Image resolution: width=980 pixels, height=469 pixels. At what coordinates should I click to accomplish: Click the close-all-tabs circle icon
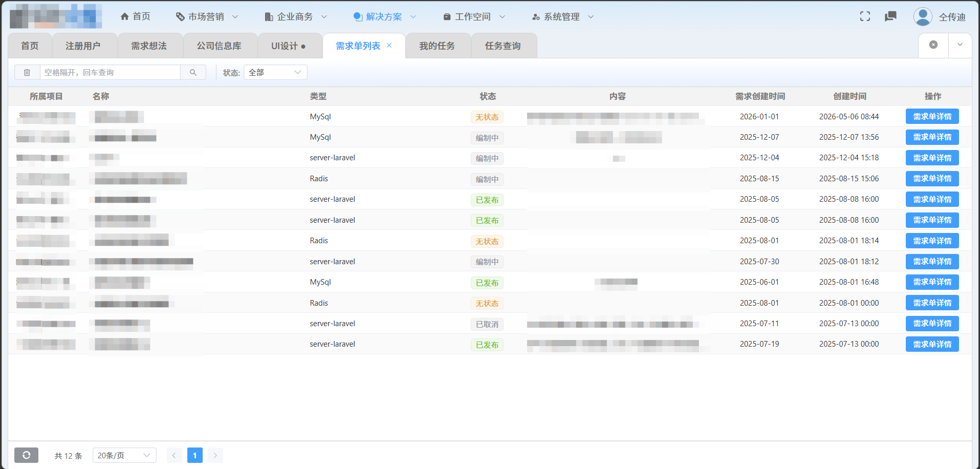[x=933, y=45]
